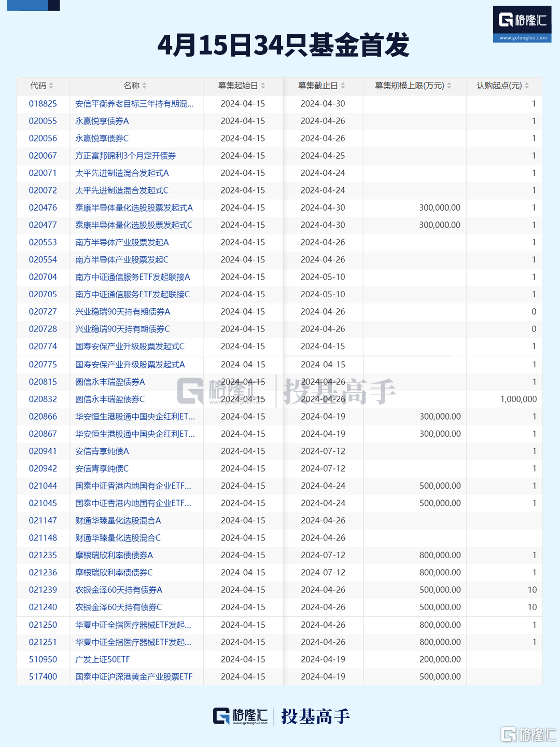Click the 1,000,000 认购起点 value for 020832
The width and height of the screenshot is (560, 747).
pos(519,399)
